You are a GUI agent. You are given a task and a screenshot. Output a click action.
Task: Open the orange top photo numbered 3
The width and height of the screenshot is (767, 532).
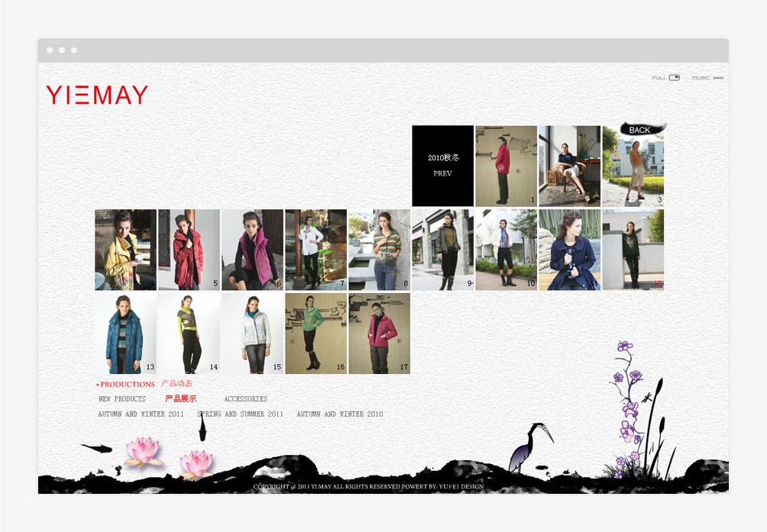[633, 166]
